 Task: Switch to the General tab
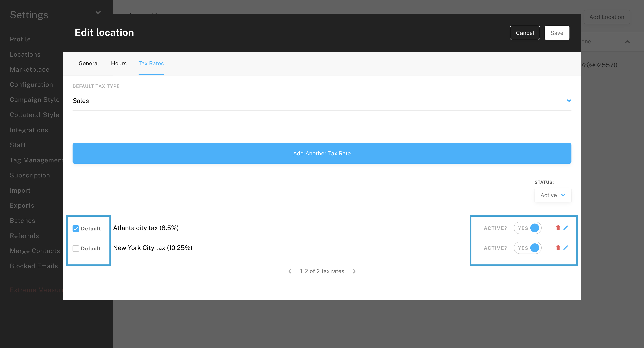pos(88,63)
